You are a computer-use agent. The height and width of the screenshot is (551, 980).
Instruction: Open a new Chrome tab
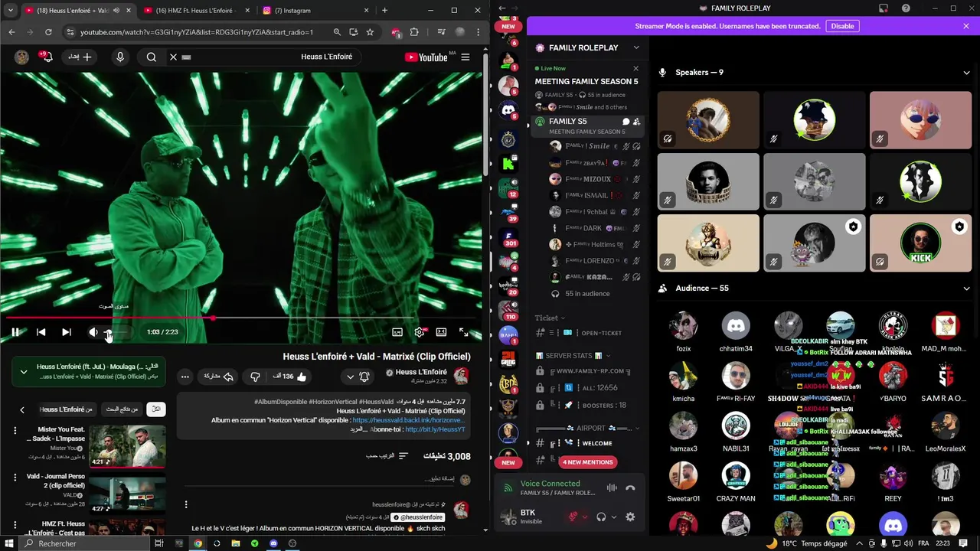(x=384, y=11)
